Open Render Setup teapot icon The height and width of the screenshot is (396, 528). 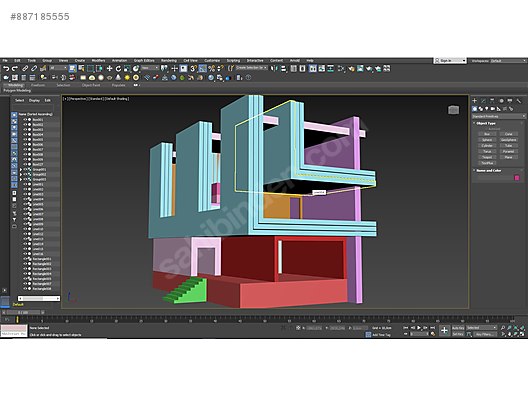[351, 69]
